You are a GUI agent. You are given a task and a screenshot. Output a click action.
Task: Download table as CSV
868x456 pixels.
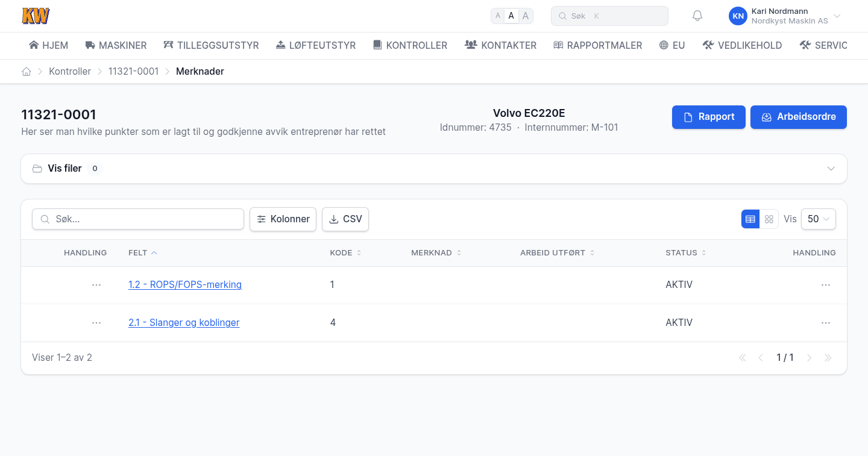(345, 219)
